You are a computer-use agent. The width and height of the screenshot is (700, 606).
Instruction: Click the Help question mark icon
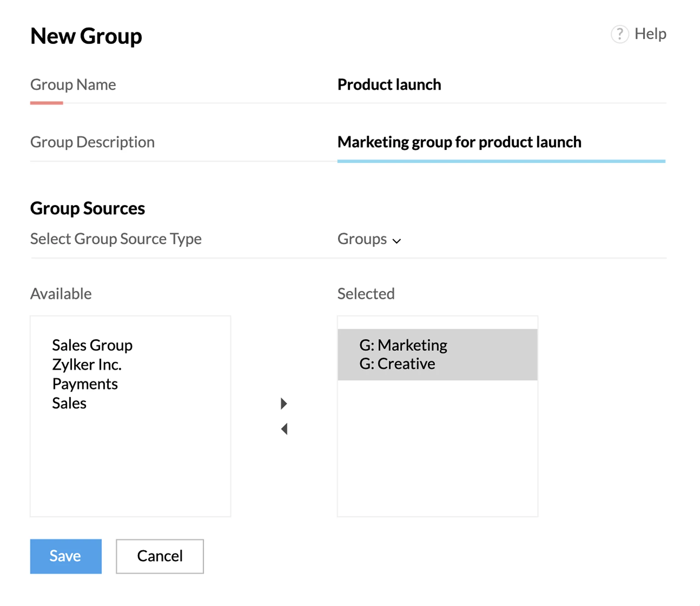(x=620, y=35)
